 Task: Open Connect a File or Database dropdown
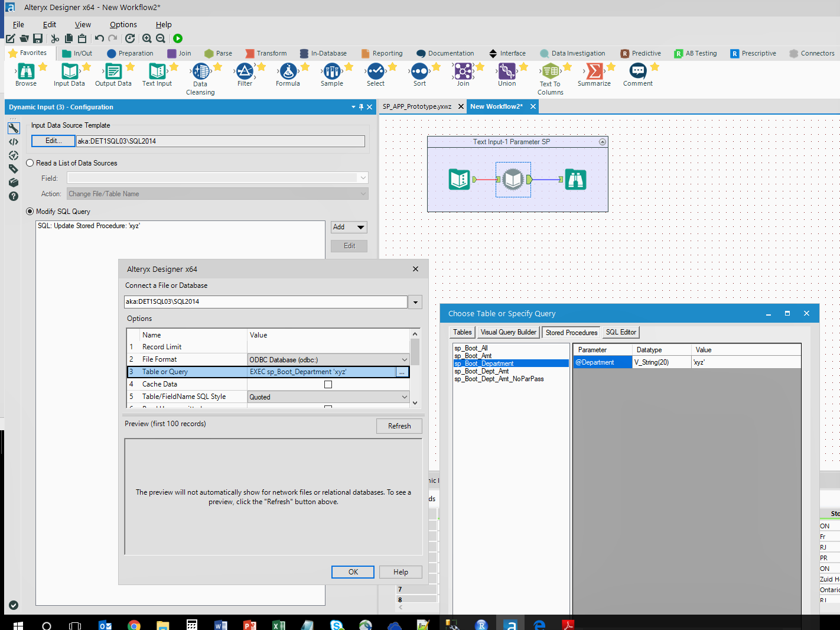point(416,302)
